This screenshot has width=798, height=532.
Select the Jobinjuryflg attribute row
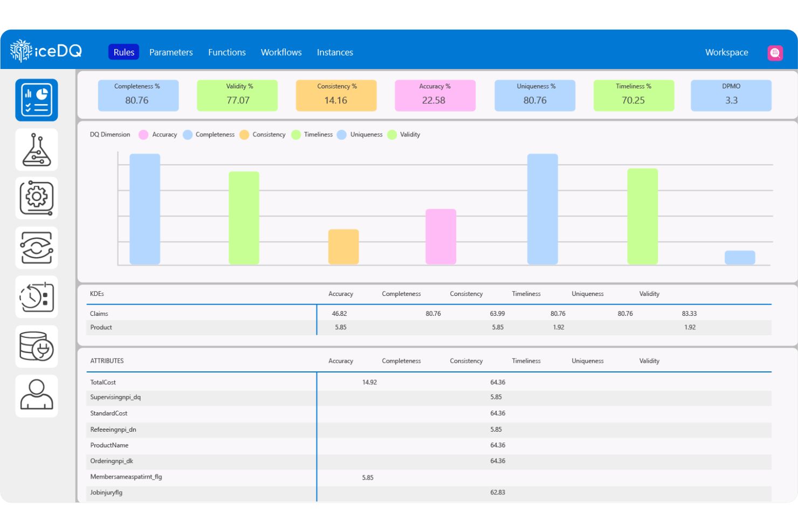point(429,493)
